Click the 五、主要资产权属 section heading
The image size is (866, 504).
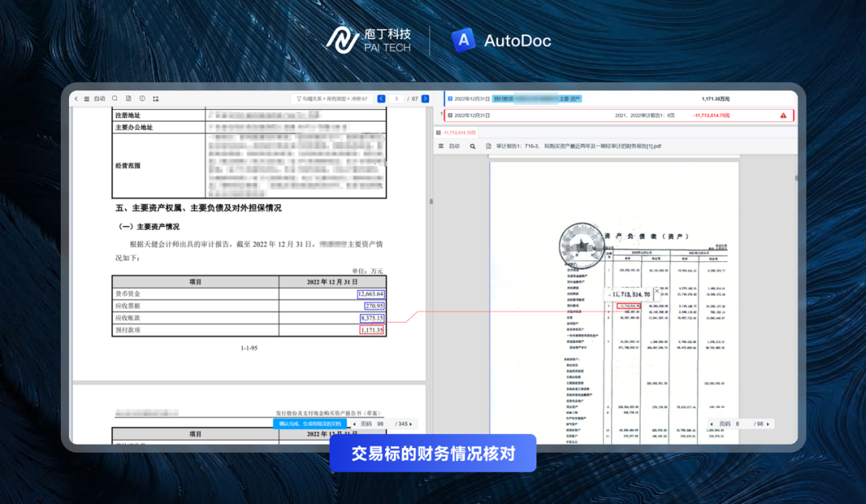(198, 208)
